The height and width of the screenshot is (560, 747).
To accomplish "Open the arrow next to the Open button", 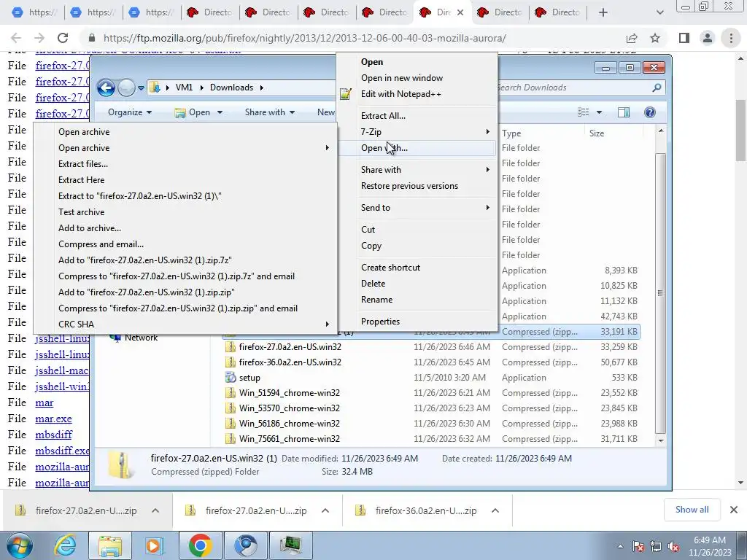I will (x=220, y=112).
